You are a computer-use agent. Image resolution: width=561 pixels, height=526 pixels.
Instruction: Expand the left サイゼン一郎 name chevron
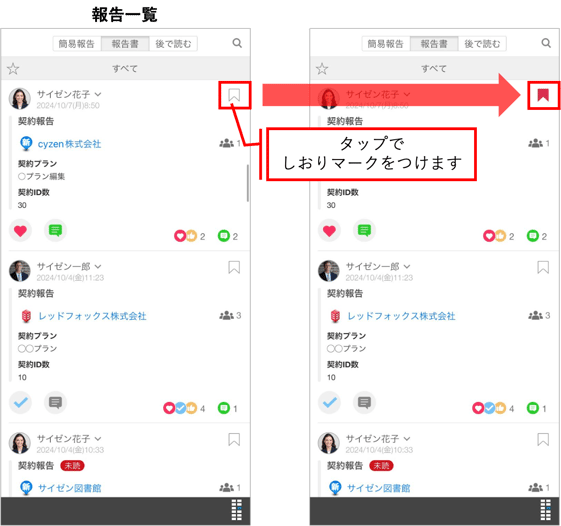[98, 267]
